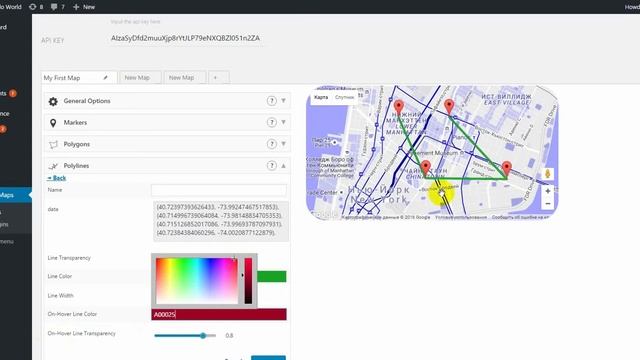
Task: Click the green Line Color swatch
Action: pyautogui.click(x=271, y=276)
